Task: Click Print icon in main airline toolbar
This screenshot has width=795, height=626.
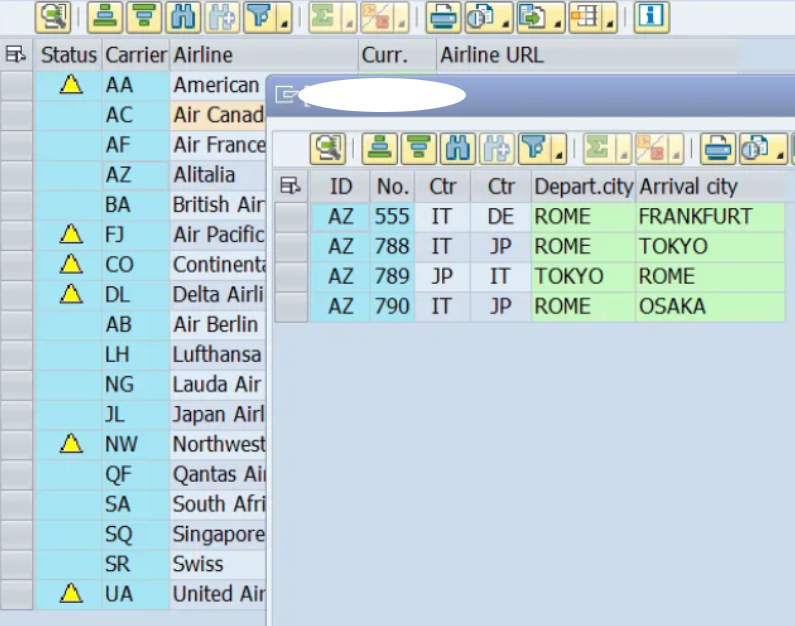Action: click(x=443, y=17)
